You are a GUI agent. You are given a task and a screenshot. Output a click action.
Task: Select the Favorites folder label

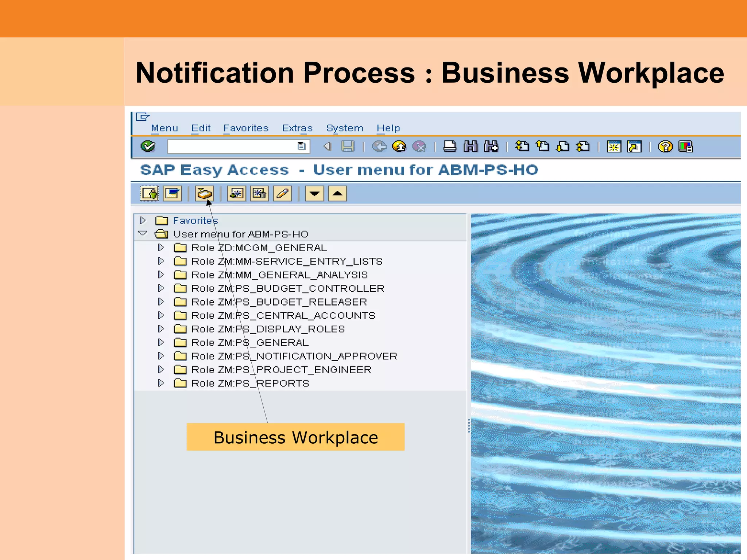(196, 221)
